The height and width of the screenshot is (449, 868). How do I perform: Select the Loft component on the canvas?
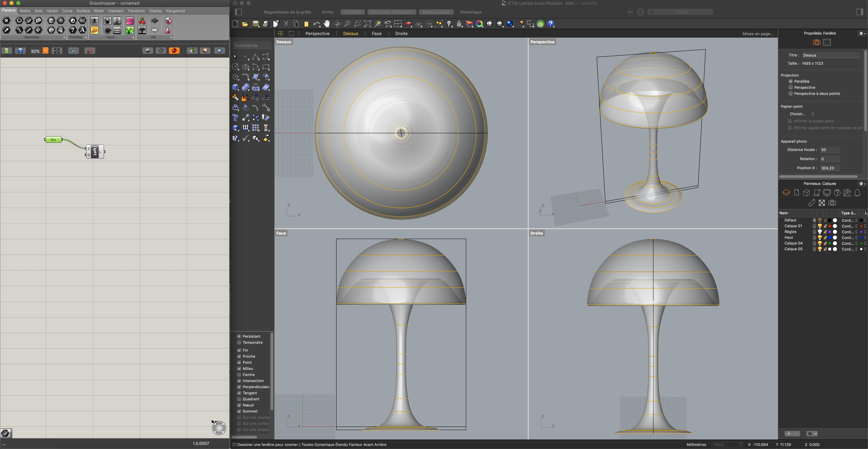(x=95, y=152)
